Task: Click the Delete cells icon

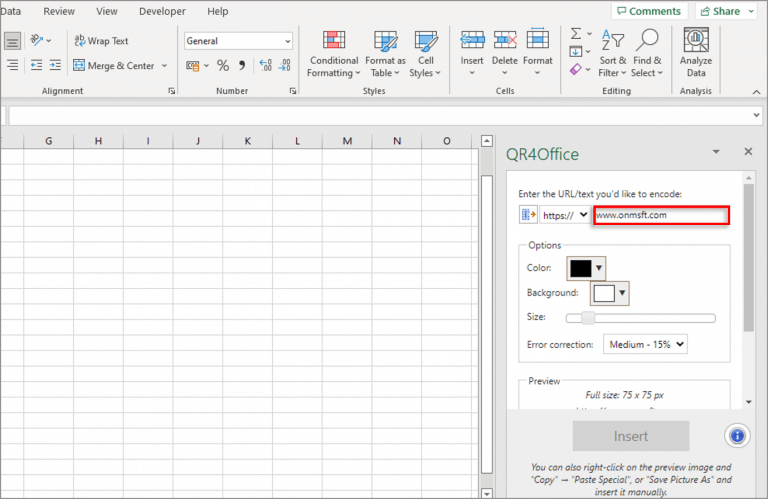Action: pyautogui.click(x=505, y=40)
